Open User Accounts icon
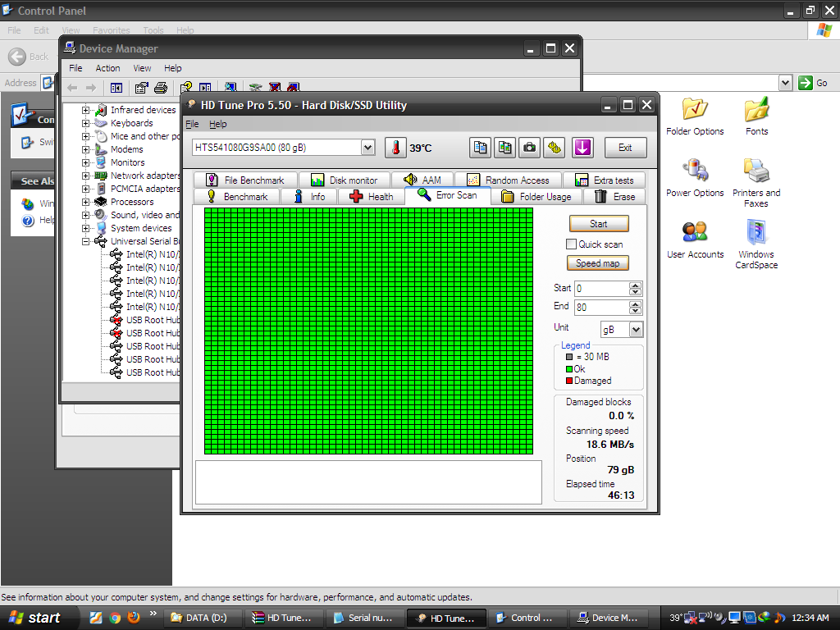This screenshot has width=840, height=630. (695, 240)
